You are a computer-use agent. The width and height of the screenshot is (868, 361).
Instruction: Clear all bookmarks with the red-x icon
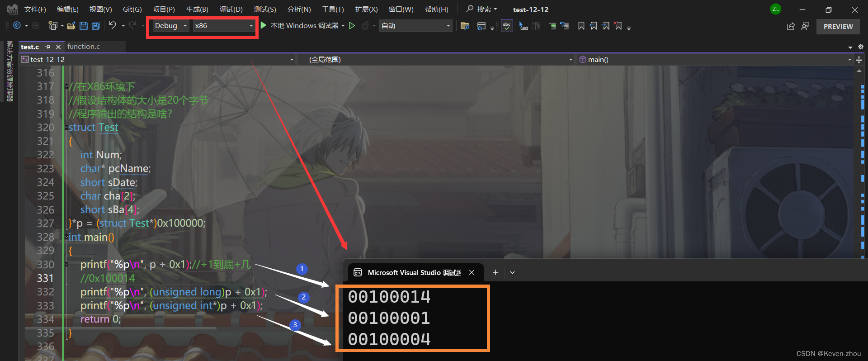tap(618, 26)
